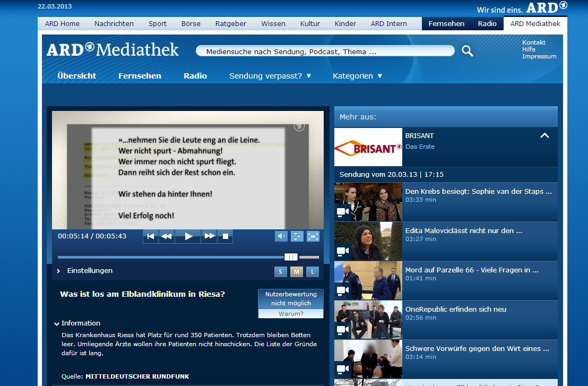Viewport: 588px width, 386px height.
Task: Rewind the video
Action: coord(166,236)
